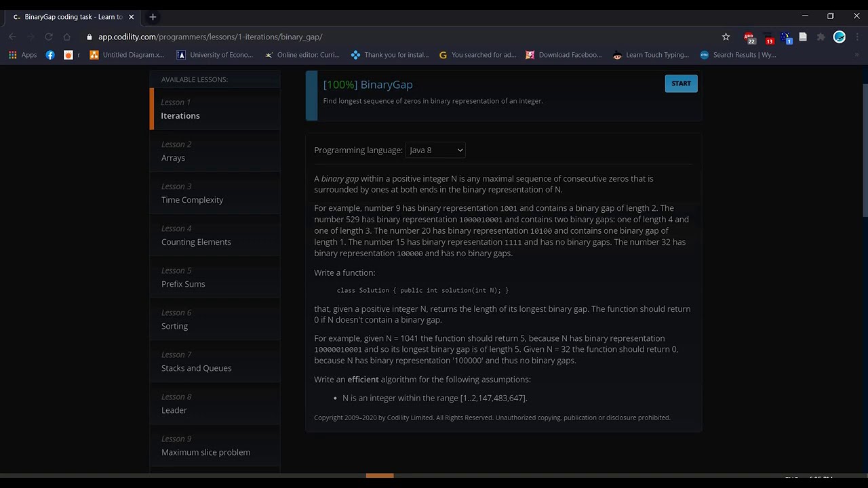This screenshot has width=868, height=488.
Task: Click the address bar URL
Action: click(210, 37)
